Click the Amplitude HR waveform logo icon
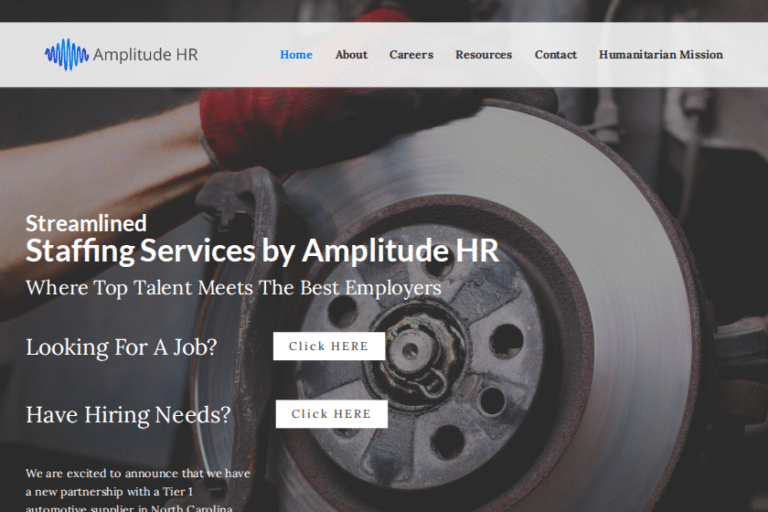Screen dimensions: 768x512 (x=66, y=54)
